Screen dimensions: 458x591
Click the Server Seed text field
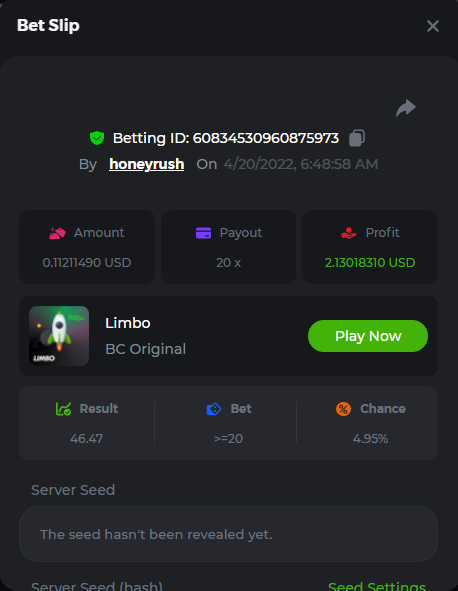point(228,534)
